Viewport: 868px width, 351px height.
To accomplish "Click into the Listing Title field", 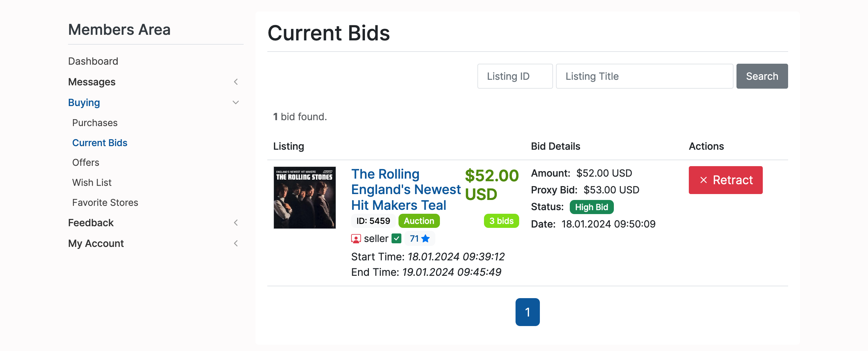I will (644, 77).
